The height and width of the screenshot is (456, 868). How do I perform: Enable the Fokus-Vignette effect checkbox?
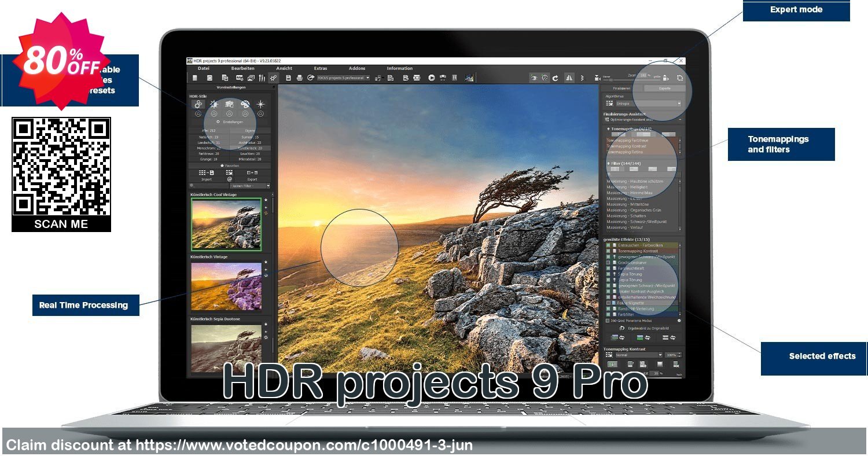[x=608, y=303]
